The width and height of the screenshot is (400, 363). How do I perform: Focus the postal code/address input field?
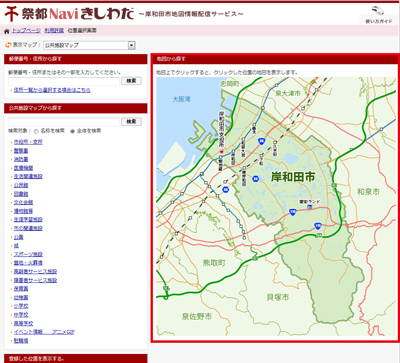(x=64, y=81)
